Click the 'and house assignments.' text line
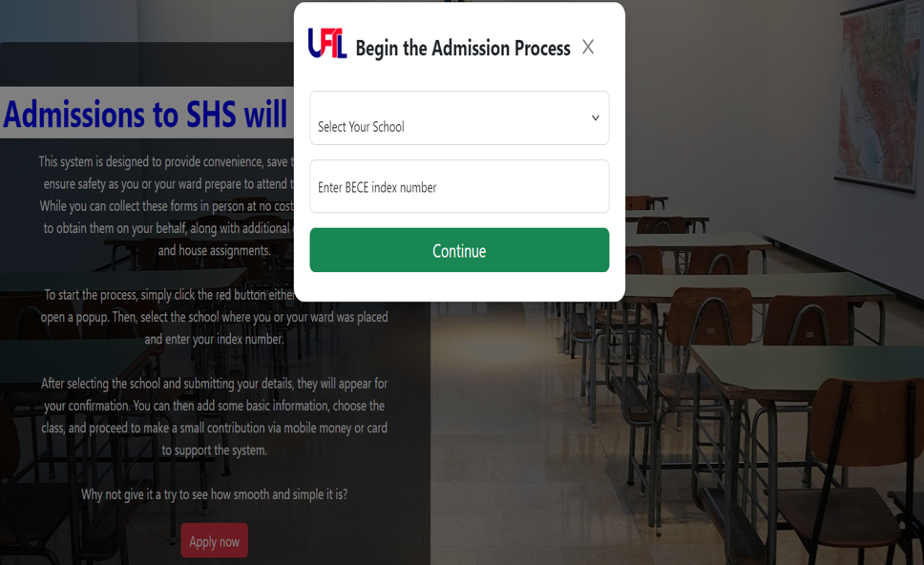This screenshot has height=565, width=924. pos(214,250)
